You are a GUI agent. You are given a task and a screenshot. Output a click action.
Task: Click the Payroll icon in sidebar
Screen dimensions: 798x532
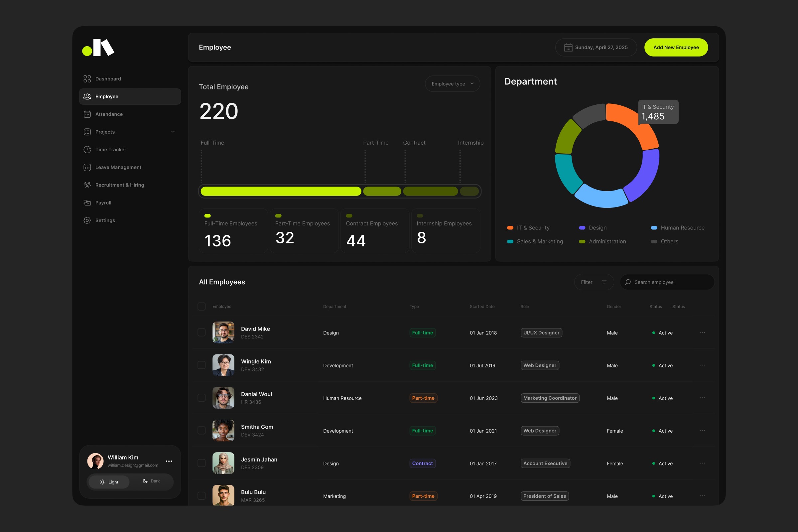(x=87, y=202)
